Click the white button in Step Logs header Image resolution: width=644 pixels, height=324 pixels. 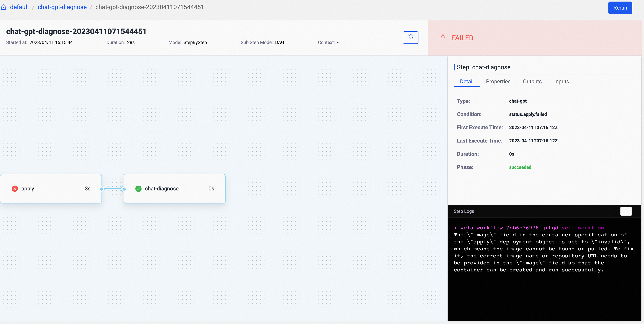pos(626,211)
